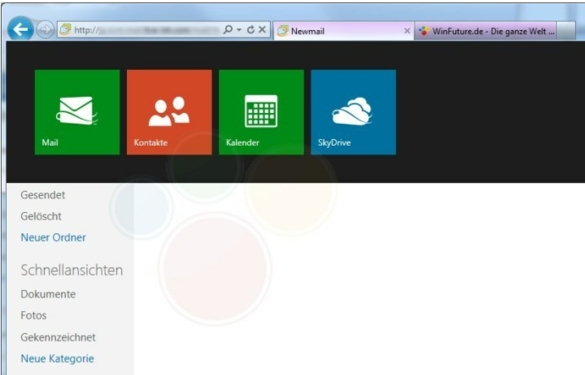The height and width of the screenshot is (375, 585).
Task: Open the Gesendet folder
Action: click(43, 195)
